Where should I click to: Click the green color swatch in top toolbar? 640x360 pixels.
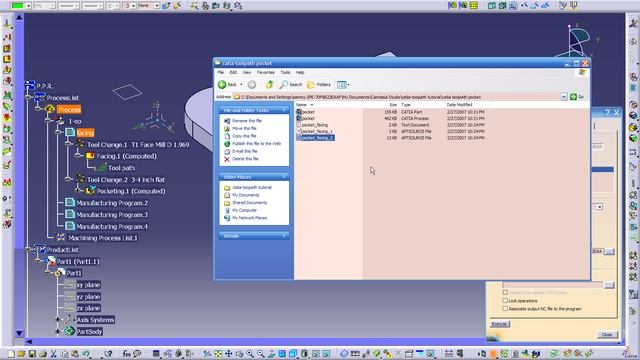[18, 6]
